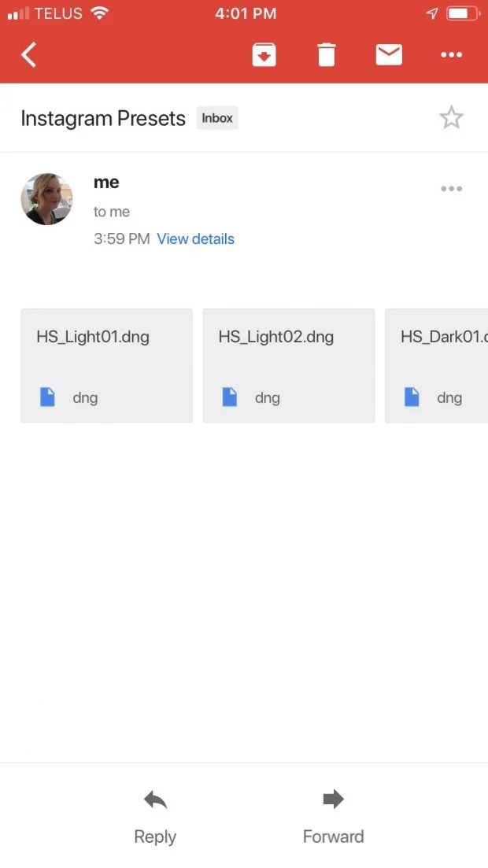Image resolution: width=488 pixels, height=868 pixels.
Task: Expand View details for the message
Action: click(x=195, y=239)
